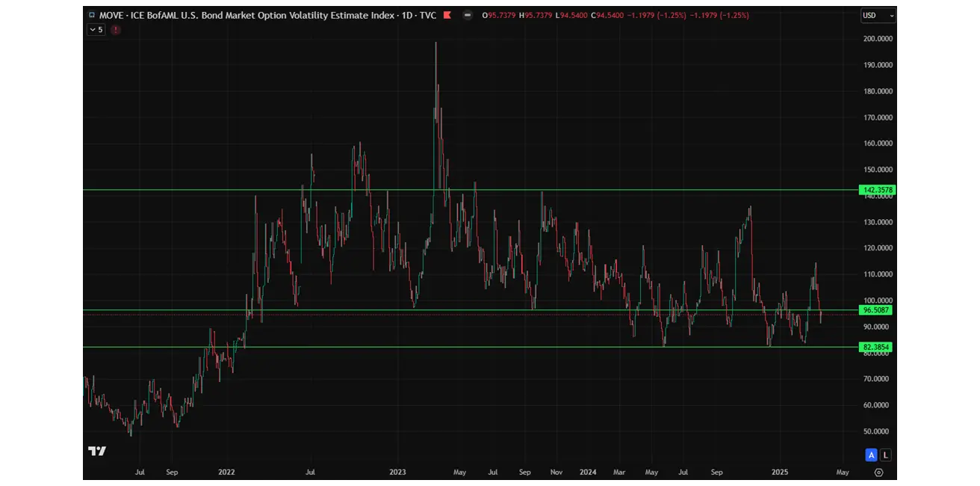
Task: Click the 2024 label on time axis
Action: (588, 473)
